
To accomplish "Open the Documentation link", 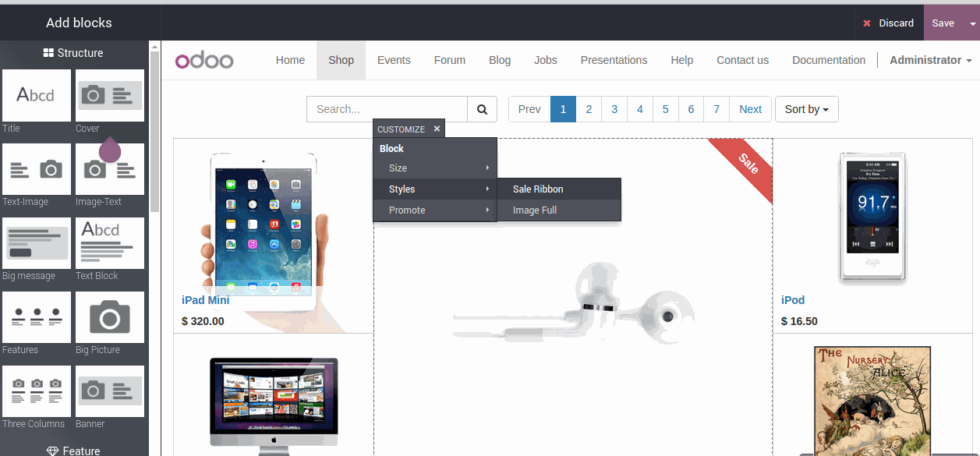I will [829, 60].
